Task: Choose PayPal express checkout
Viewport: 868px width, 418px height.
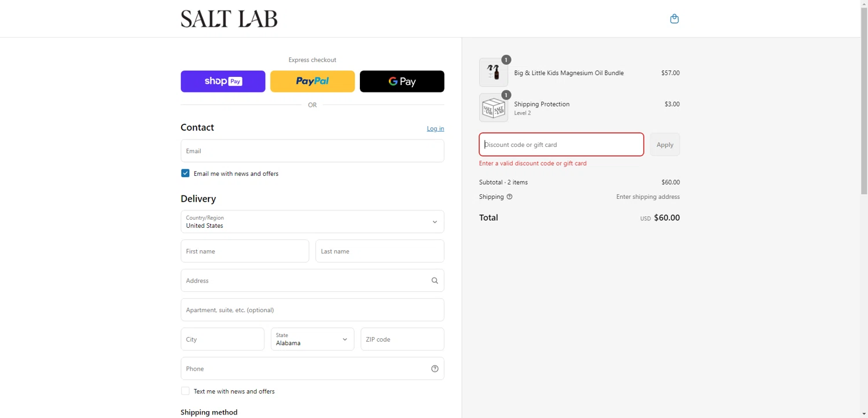Action: pyautogui.click(x=312, y=82)
